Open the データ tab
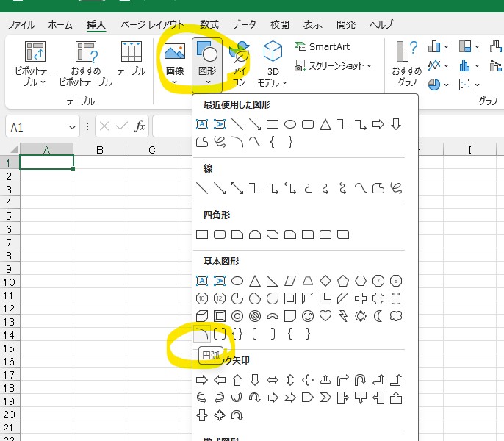Viewport: 504px width, 441px height. 244,24
